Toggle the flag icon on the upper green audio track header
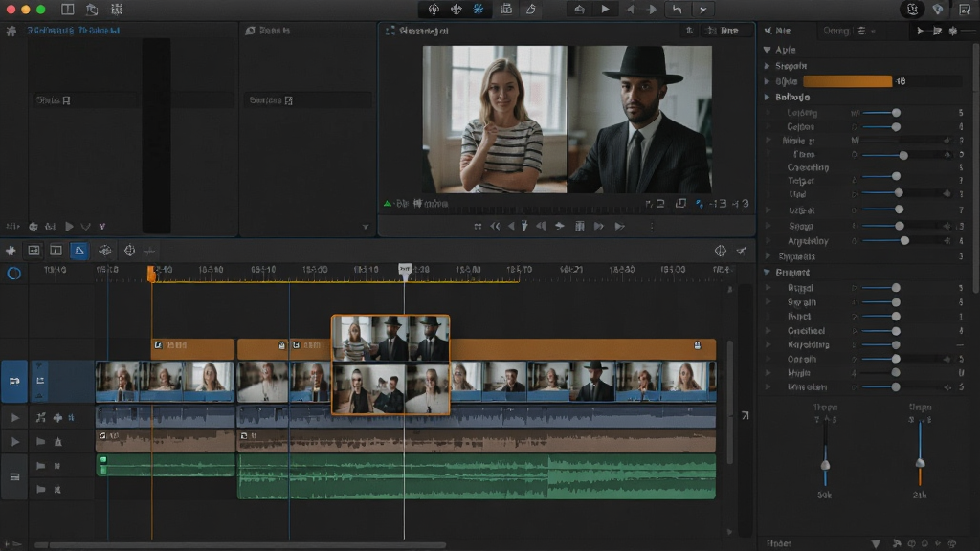Image resolution: width=980 pixels, height=551 pixels. coord(40,466)
